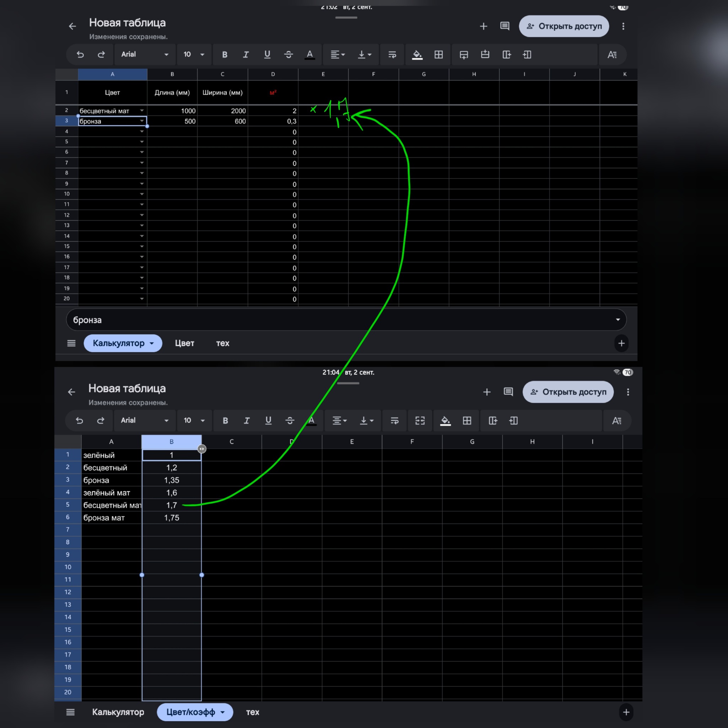This screenshot has width=728, height=728.
Task: Toggle italic in the top toolbar
Action: click(x=246, y=55)
